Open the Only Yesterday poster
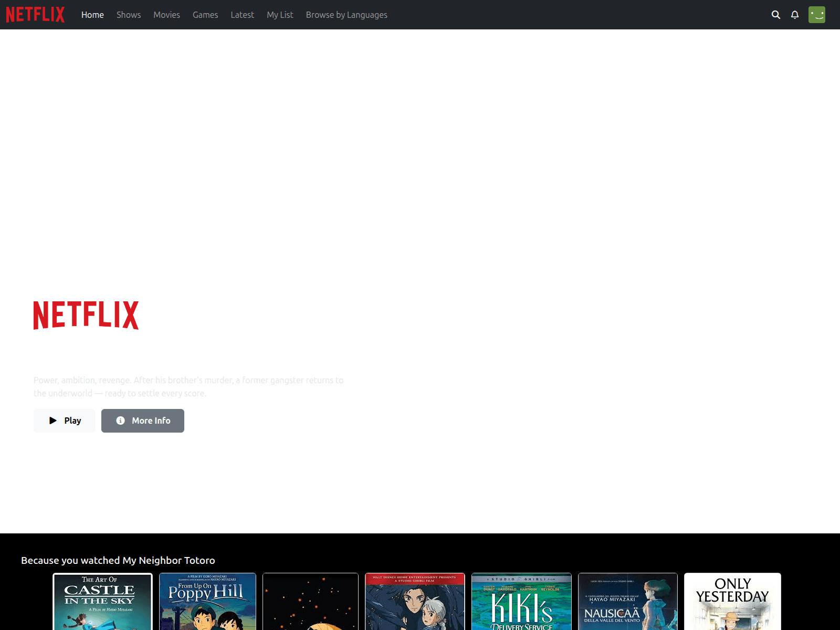 click(732, 602)
